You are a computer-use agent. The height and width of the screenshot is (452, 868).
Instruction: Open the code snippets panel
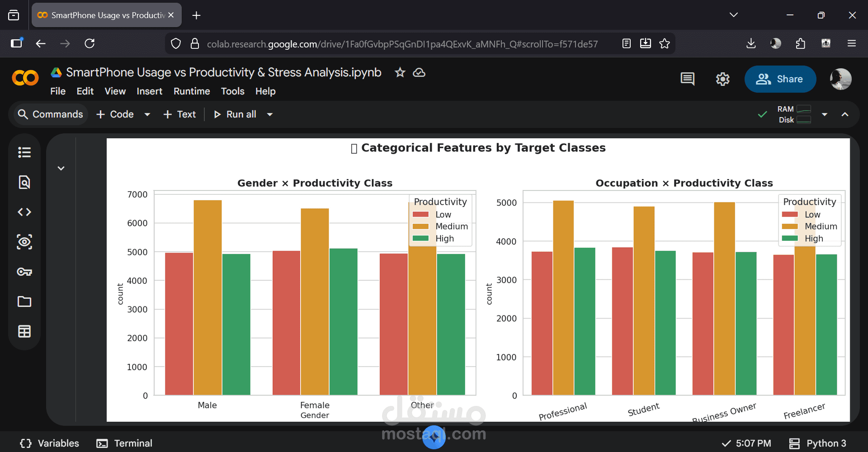tap(24, 212)
